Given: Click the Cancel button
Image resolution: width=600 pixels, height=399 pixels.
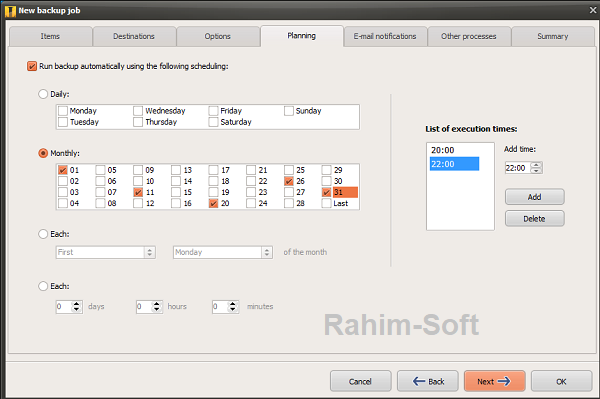Looking at the screenshot, I should pos(360,381).
